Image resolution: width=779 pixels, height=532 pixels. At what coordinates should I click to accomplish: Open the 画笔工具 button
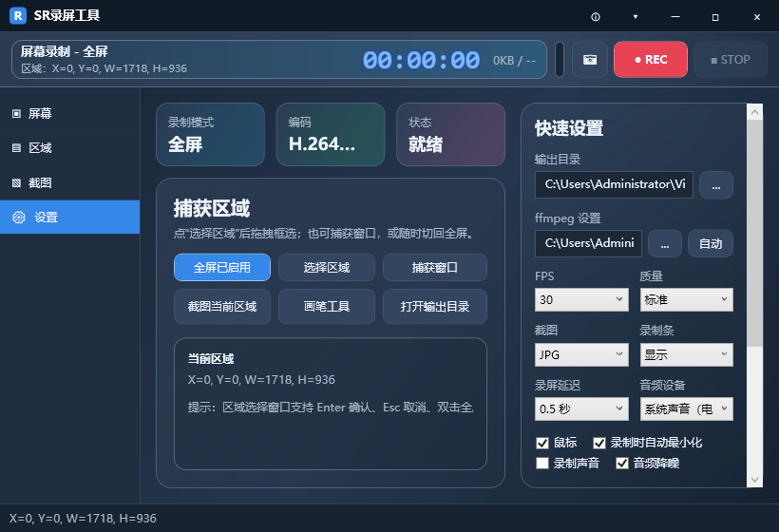[x=327, y=307]
